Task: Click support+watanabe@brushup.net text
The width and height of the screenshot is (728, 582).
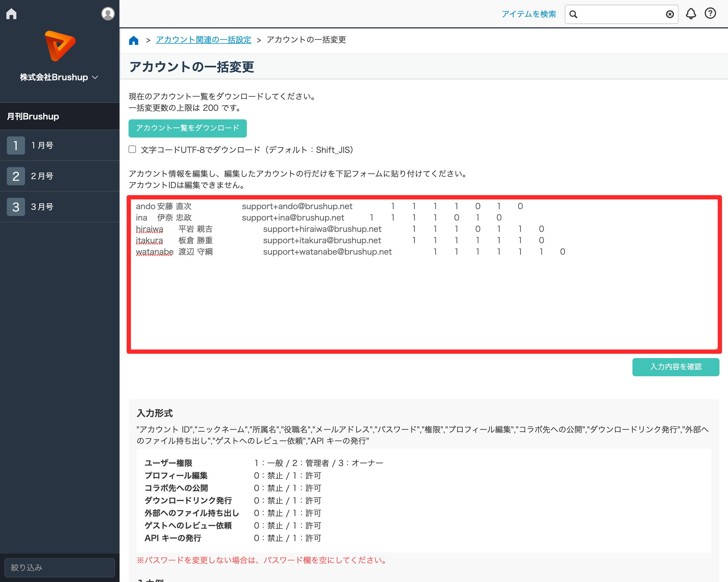Action: tap(327, 252)
